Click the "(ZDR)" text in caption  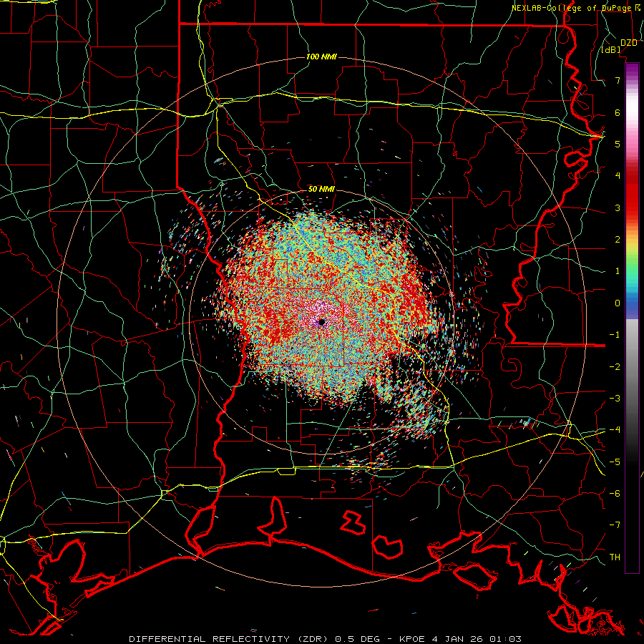coord(313,639)
